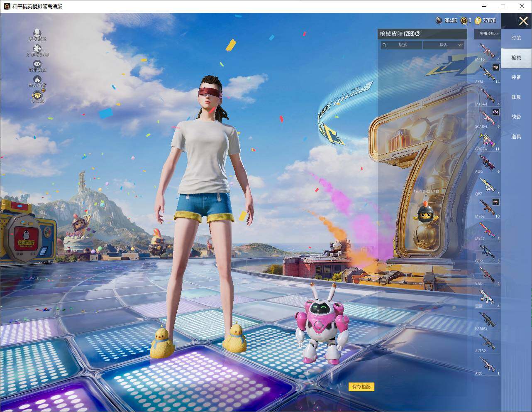Select the M416 weapon skin icon
This screenshot has width=532, height=412.
(487, 51)
